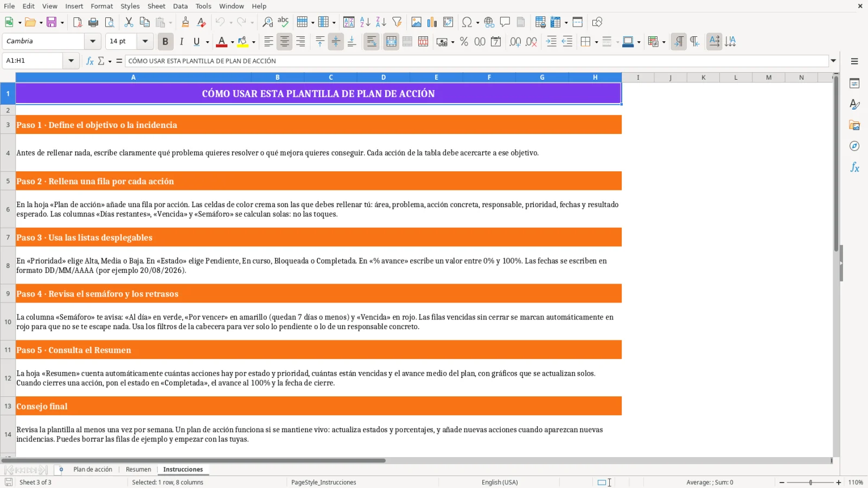The height and width of the screenshot is (488, 868).
Task: Align text right
Action: [x=301, y=42]
